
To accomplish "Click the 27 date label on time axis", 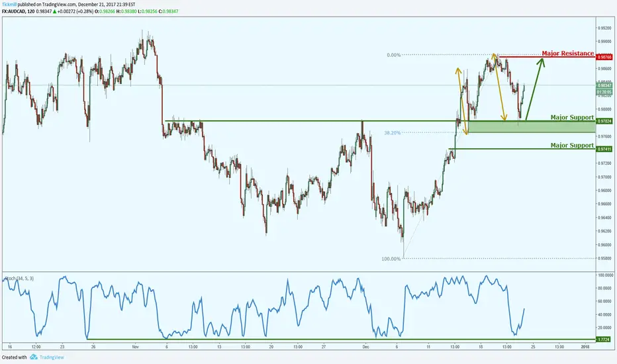I will [324, 347].
